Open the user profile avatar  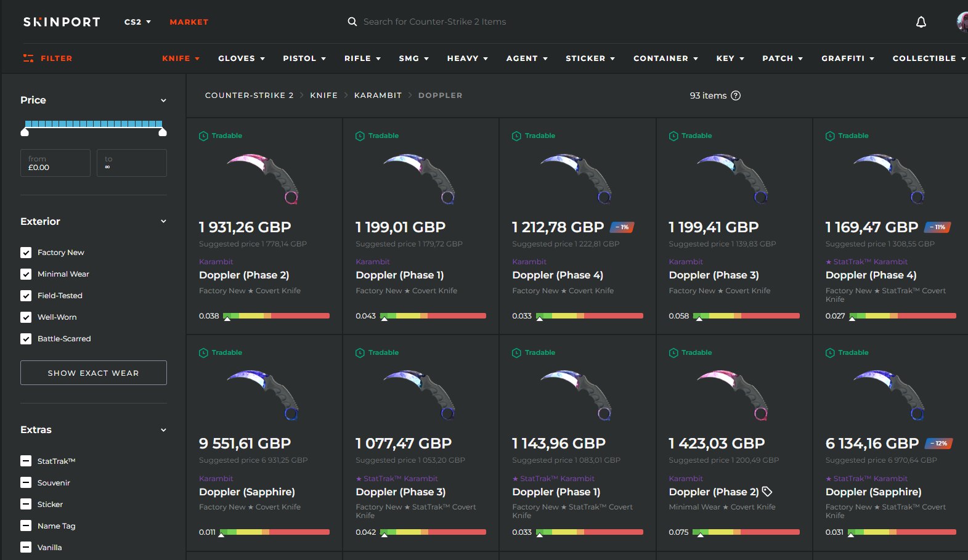[x=962, y=22]
